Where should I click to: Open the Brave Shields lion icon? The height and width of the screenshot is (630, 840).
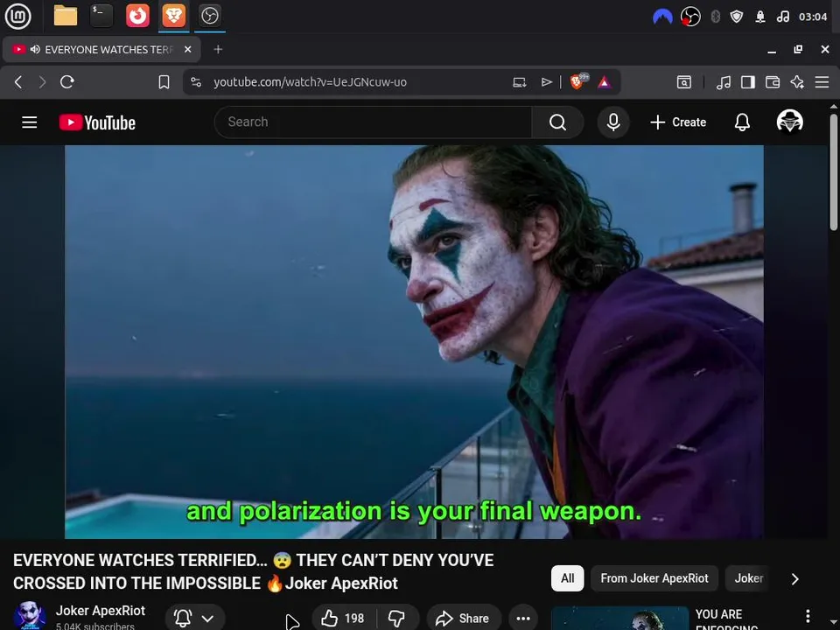pyautogui.click(x=577, y=82)
